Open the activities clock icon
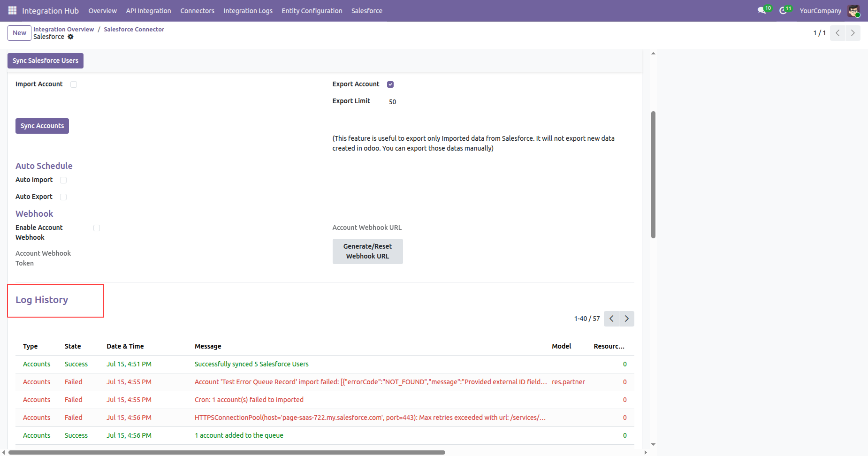868x456 pixels. click(x=783, y=10)
